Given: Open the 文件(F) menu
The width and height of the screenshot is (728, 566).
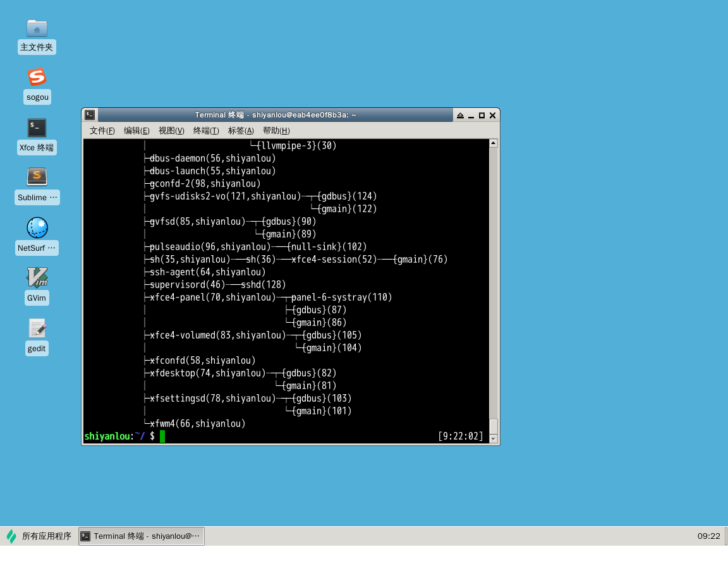Looking at the screenshot, I should tap(101, 130).
